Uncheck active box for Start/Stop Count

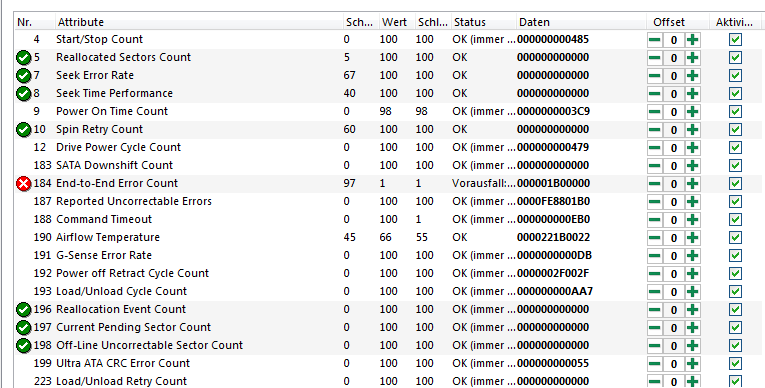(x=735, y=40)
